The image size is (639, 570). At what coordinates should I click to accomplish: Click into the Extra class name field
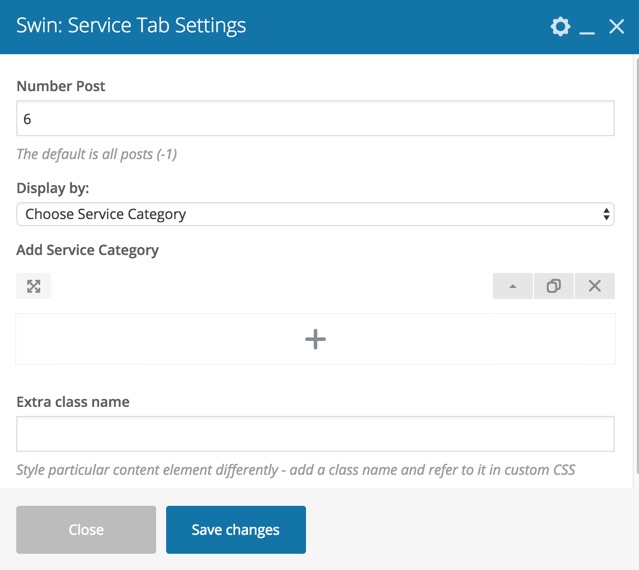coord(315,434)
